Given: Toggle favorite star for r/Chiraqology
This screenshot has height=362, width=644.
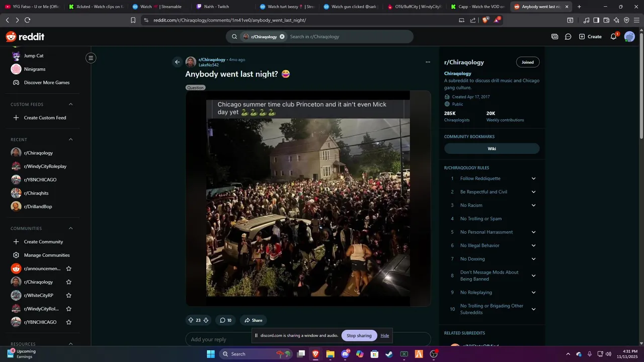Looking at the screenshot, I should pos(69,282).
